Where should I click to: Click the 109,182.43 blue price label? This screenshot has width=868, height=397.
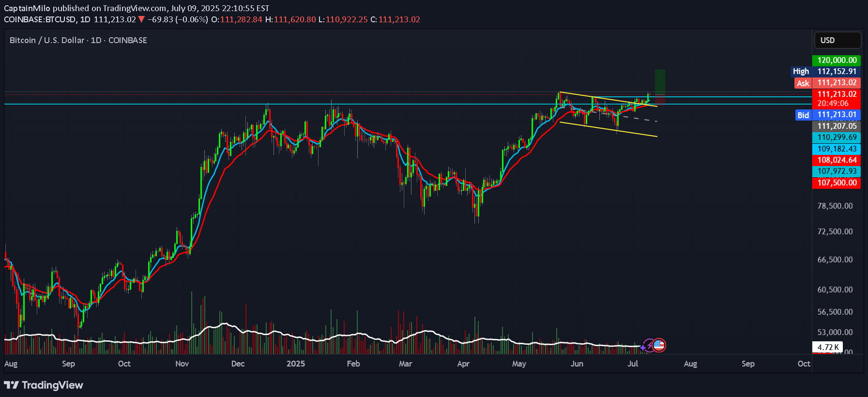click(x=837, y=149)
